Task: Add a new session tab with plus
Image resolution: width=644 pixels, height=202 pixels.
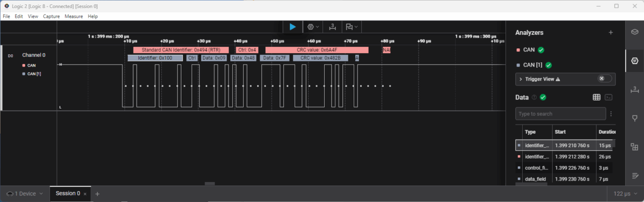Action: click(97, 193)
